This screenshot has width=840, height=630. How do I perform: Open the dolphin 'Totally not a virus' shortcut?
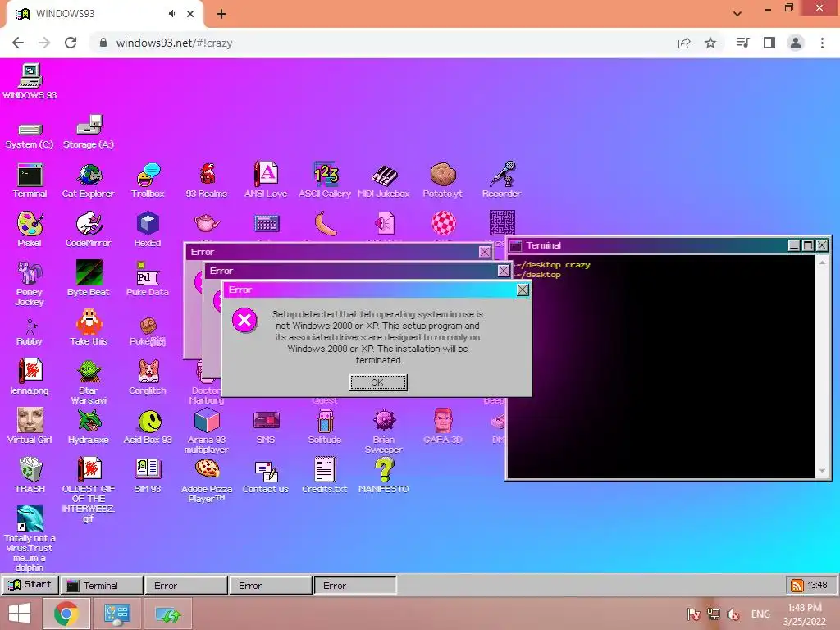[x=30, y=538]
